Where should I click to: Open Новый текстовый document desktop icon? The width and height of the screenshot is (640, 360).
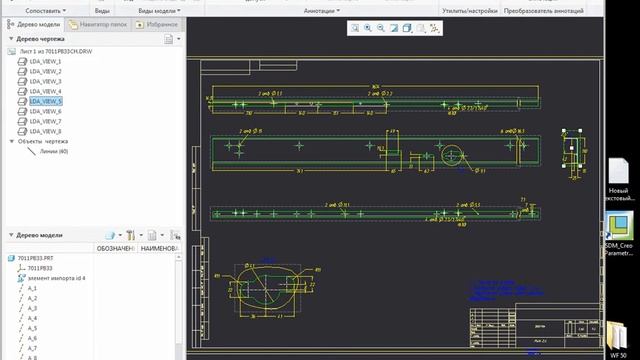[x=618, y=179]
